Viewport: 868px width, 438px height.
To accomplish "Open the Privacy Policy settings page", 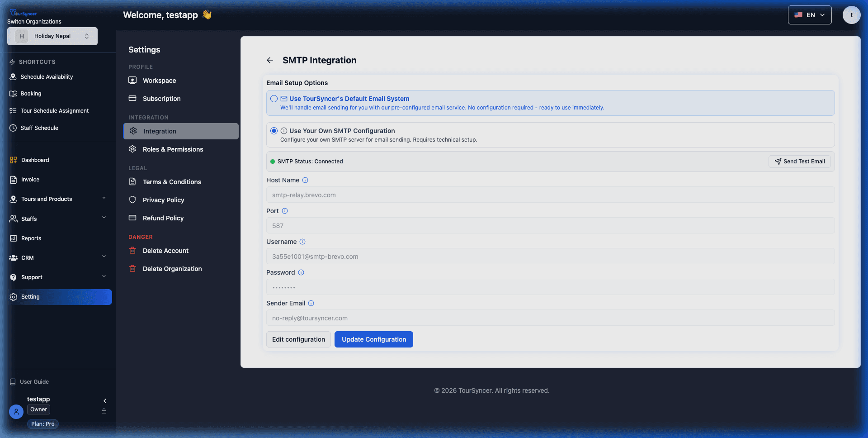I will point(163,200).
